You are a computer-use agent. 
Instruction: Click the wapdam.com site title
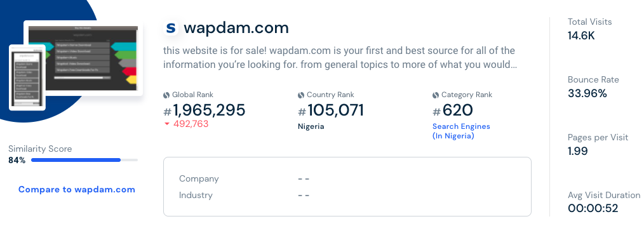pyautogui.click(x=236, y=28)
